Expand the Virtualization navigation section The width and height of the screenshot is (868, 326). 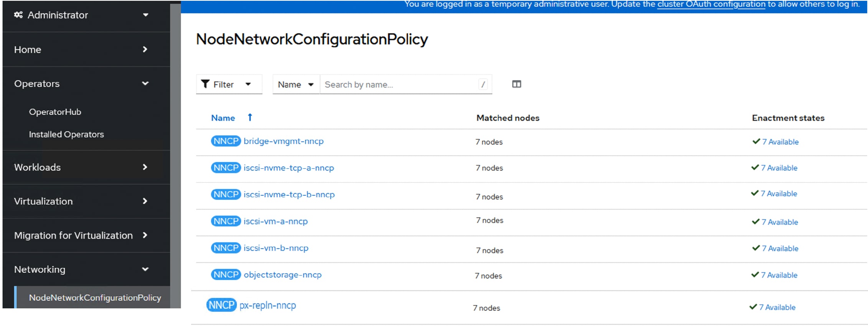pos(81,201)
